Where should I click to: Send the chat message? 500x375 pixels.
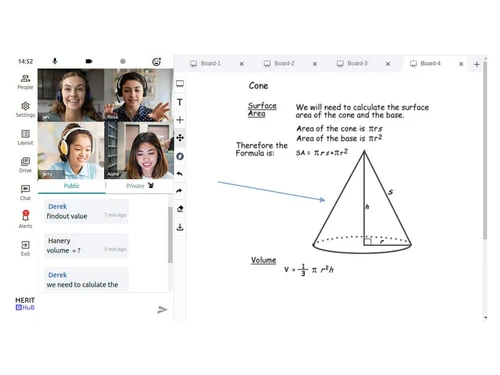point(162,310)
